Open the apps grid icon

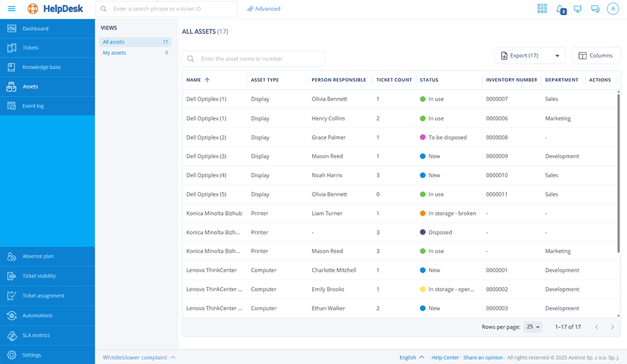(x=542, y=9)
